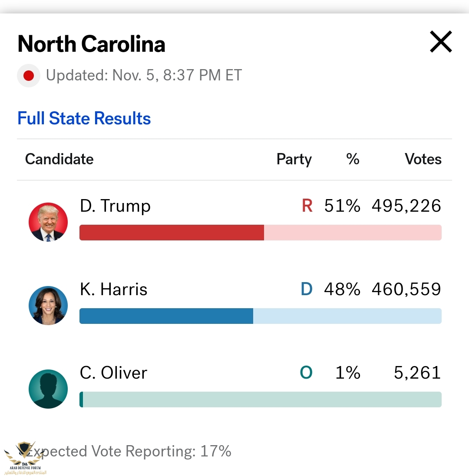Select the K. Harris candidate name
Viewport: 469px width, 476px height.
point(114,290)
